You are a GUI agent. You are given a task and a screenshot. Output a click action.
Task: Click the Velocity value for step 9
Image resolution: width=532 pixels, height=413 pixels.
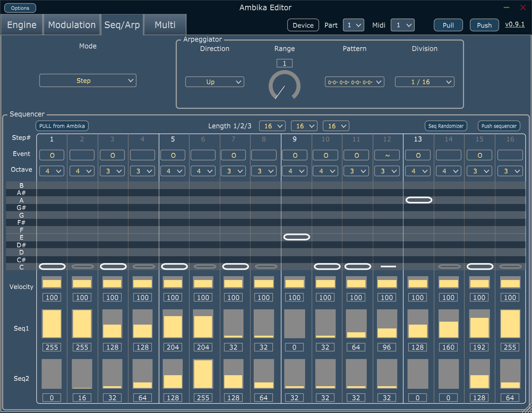[294, 297]
